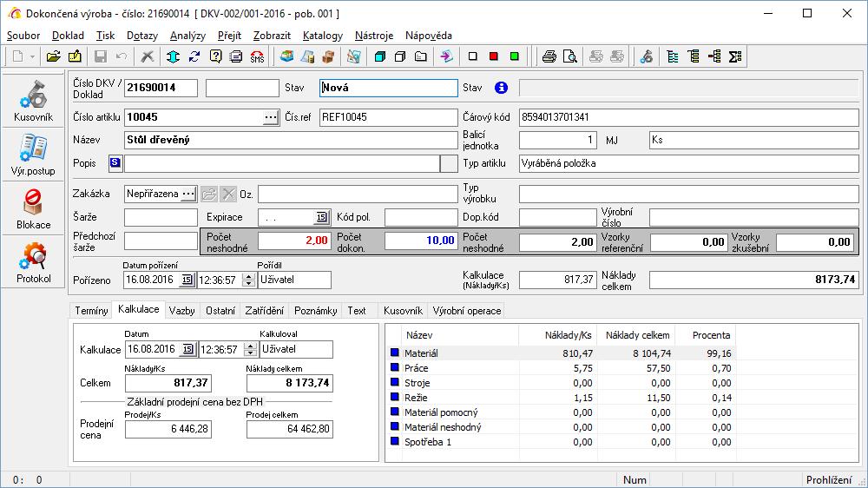Viewport: 868px width, 488px height.
Task: Click the red square status toolbar button
Action: pyautogui.click(x=493, y=56)
